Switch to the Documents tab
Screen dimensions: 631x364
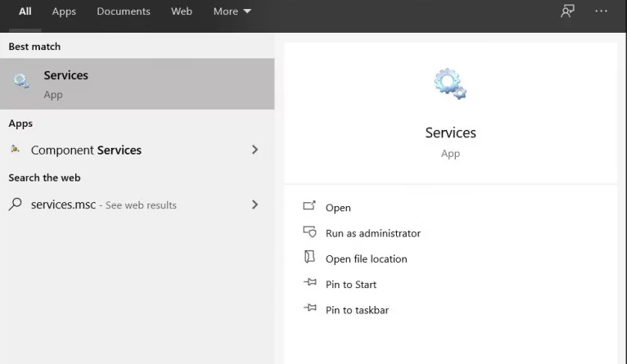tap(124, 11)
